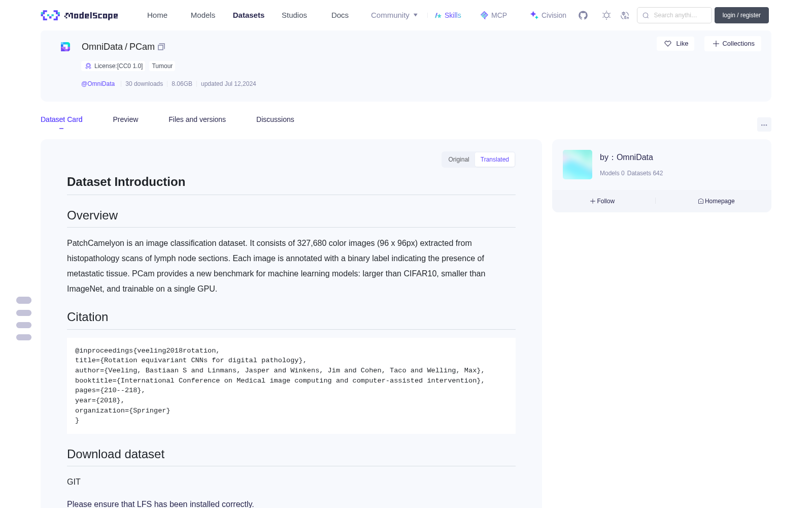Click the 'Citation' heading
This screenshot has height=508, width=812.
point(87,317)
